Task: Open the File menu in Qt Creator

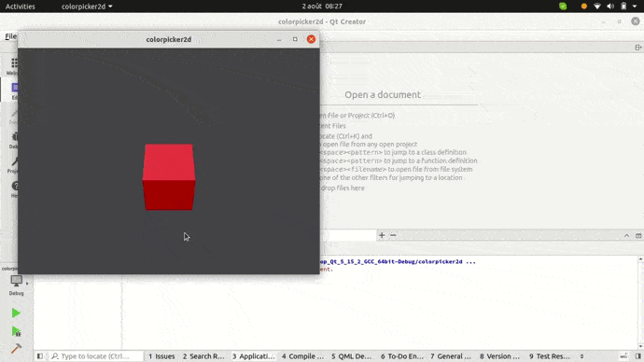Action: pyautogui.click(x=10, y=36)
